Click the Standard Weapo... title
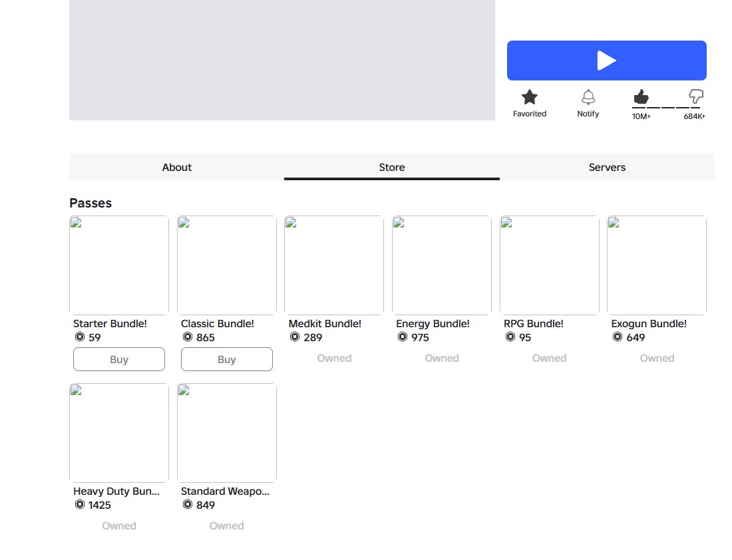732x560 pixels. click(x=225, y=491)
